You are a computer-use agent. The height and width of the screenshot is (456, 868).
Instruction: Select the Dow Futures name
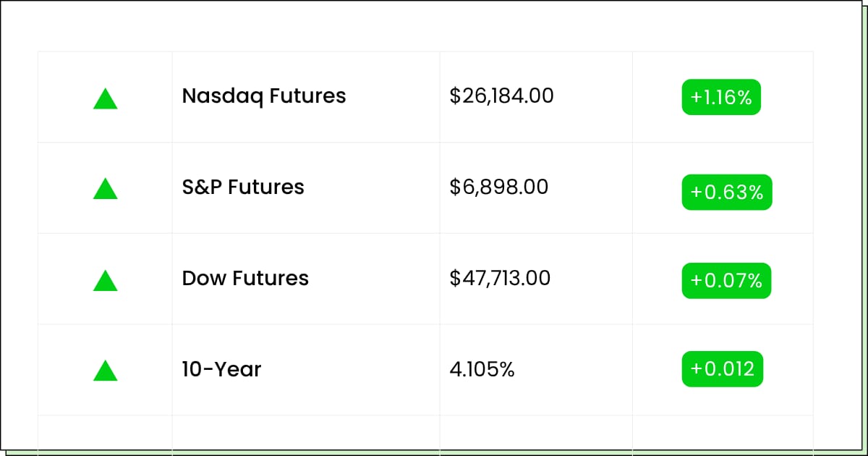click(x=245, y=279)
